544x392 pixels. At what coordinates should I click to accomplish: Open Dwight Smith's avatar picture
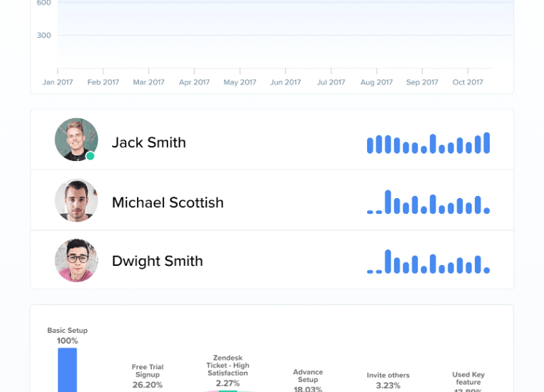tap(76, 261)
